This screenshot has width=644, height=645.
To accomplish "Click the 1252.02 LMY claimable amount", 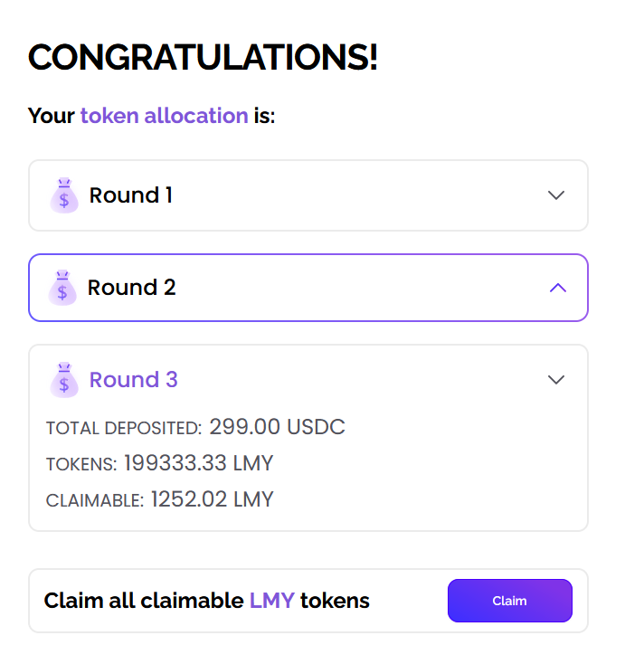I will click(212, 499).
